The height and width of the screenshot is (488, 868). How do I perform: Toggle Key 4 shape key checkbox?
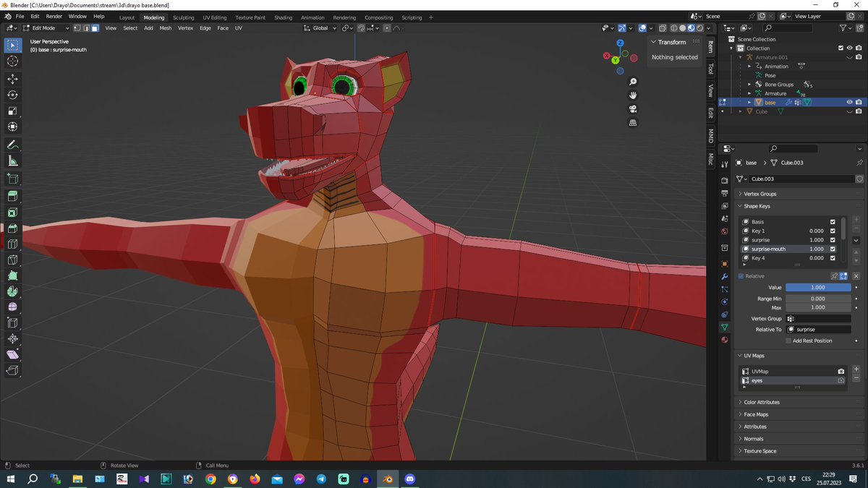[x=833, y=258]
